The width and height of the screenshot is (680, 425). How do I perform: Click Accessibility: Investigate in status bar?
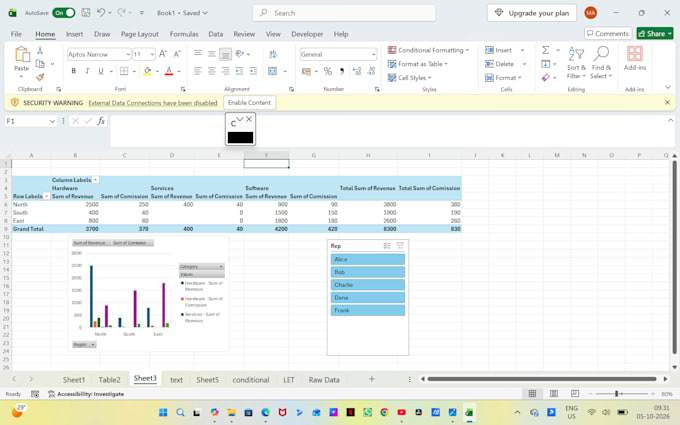pos(86,394)
